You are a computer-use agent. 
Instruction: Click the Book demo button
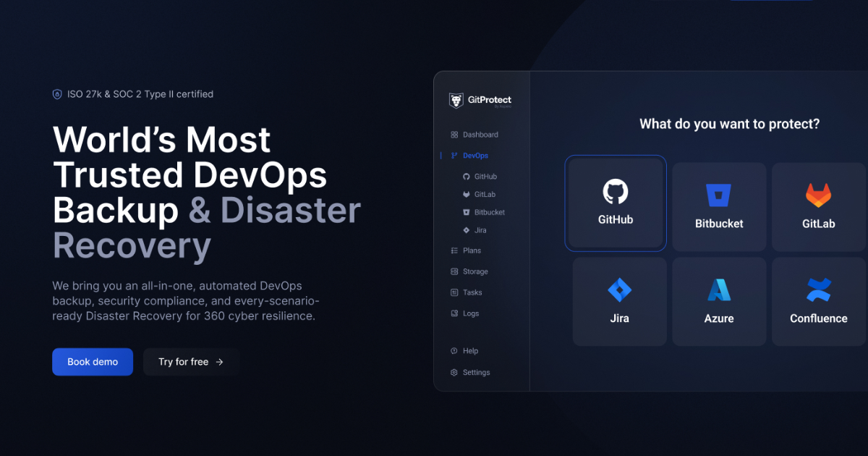click(x=93, y=362)
